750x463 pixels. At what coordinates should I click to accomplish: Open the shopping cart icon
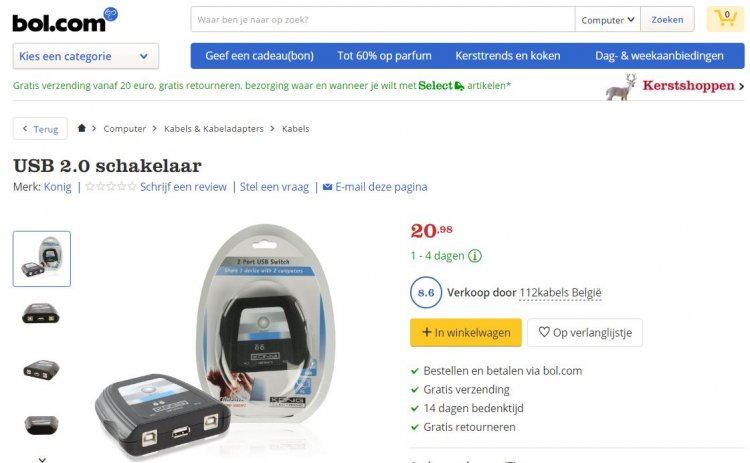click(725, 19)
